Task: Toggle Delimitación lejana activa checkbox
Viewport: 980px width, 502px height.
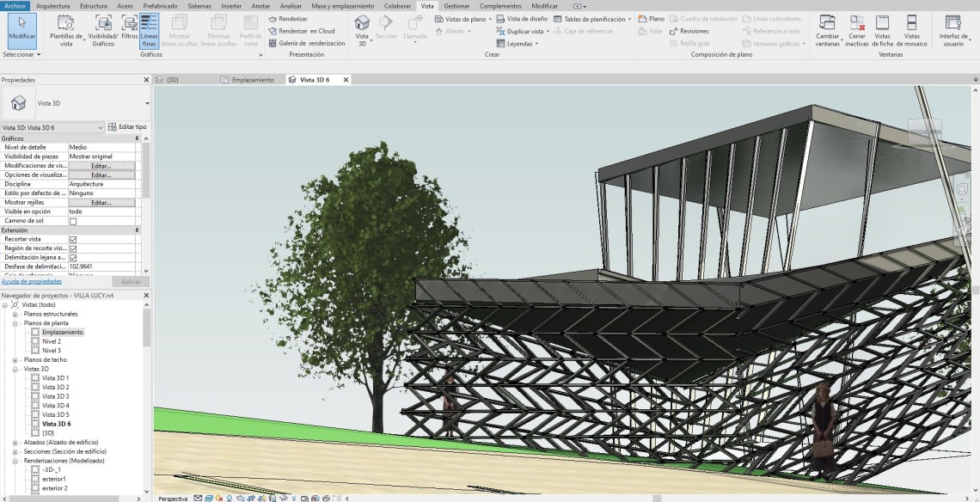Action: point(73,257)
